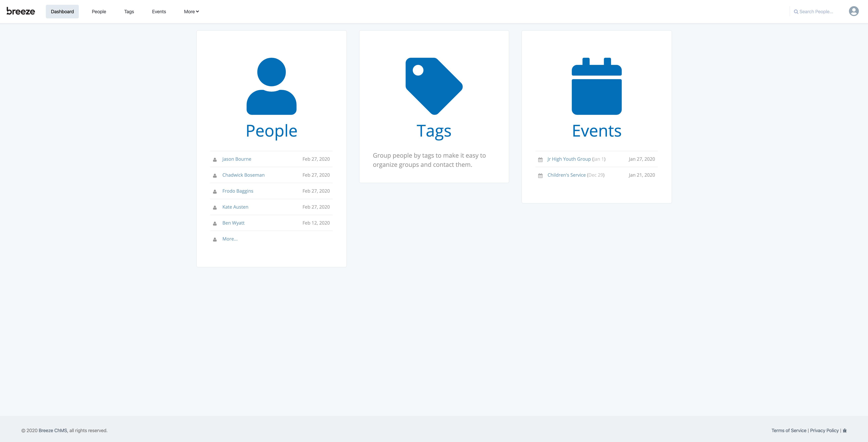This screenshot has height=442, width=868.
Task: Click the large blue Tags icon
Action: 434,86
